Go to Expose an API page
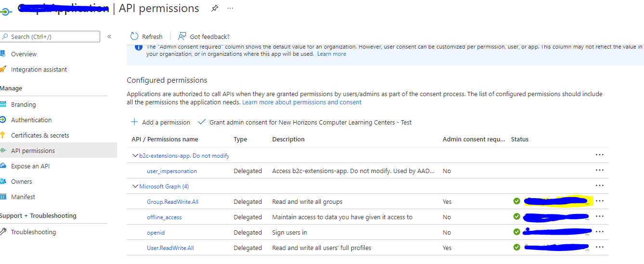The height and width of the screenshot is (264, 644). point(30,166)
